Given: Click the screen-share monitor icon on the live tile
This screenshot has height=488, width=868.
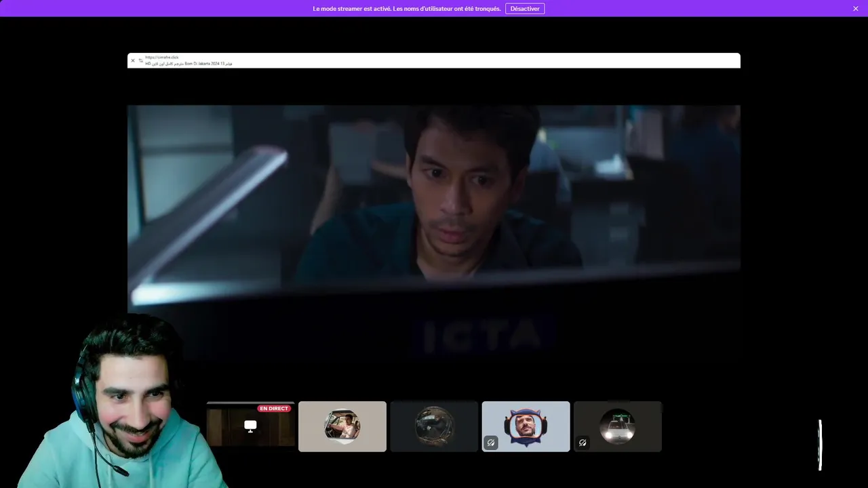Looking at the screenshot, I should pos(250,426).
